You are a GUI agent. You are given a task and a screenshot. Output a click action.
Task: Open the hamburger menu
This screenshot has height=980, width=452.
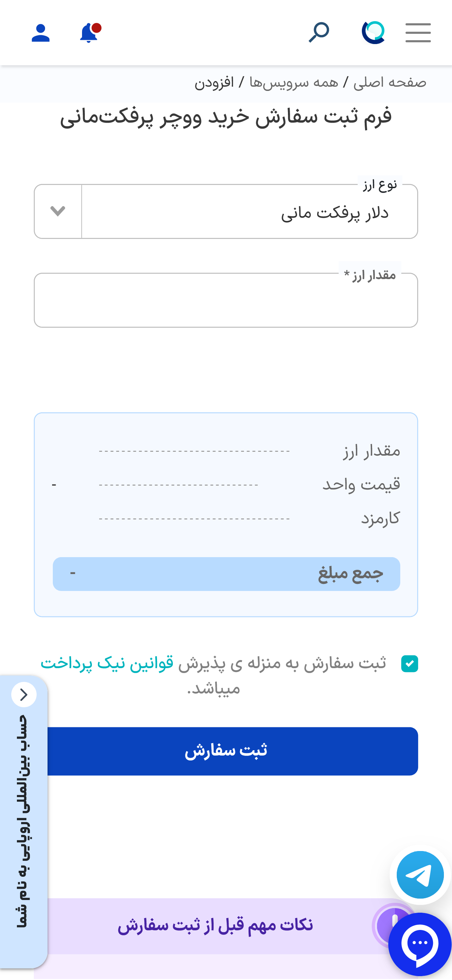coord(418,33)
